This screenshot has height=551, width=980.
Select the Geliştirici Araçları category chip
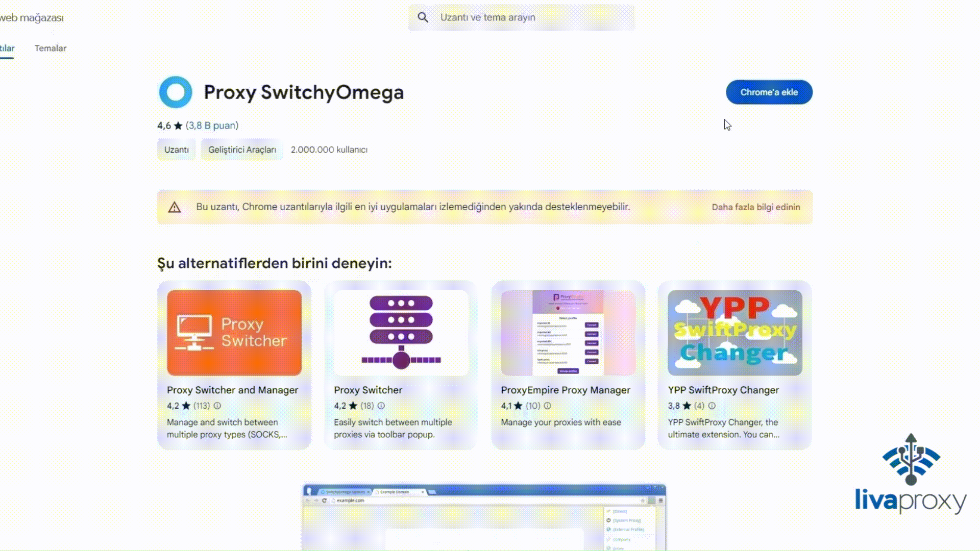pyautogui.click(x=242, y=149)
